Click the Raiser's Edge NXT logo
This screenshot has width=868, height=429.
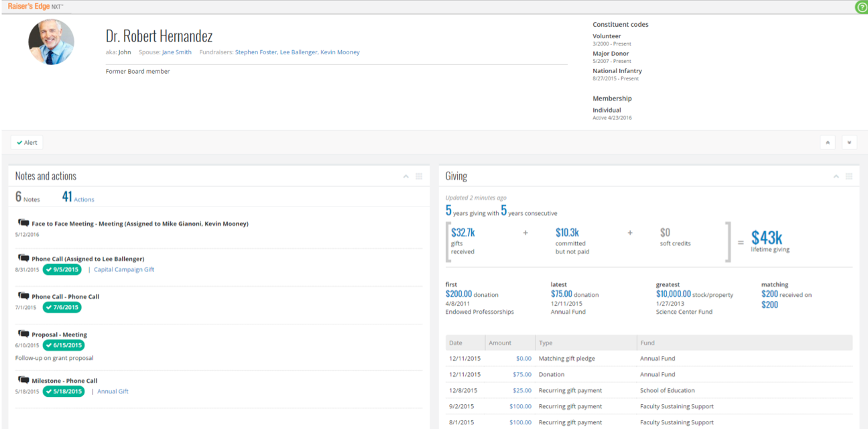coord(36,6)
